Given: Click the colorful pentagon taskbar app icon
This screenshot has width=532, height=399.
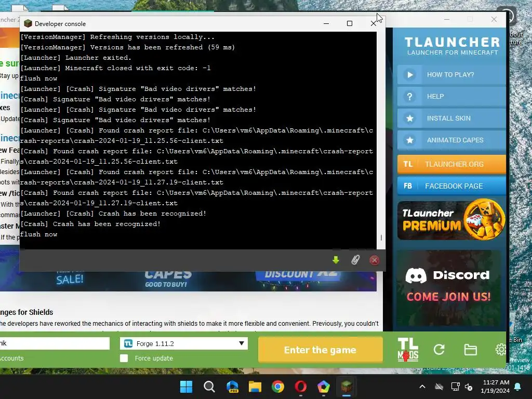Looking at the screenshot, I should point(324,387).
